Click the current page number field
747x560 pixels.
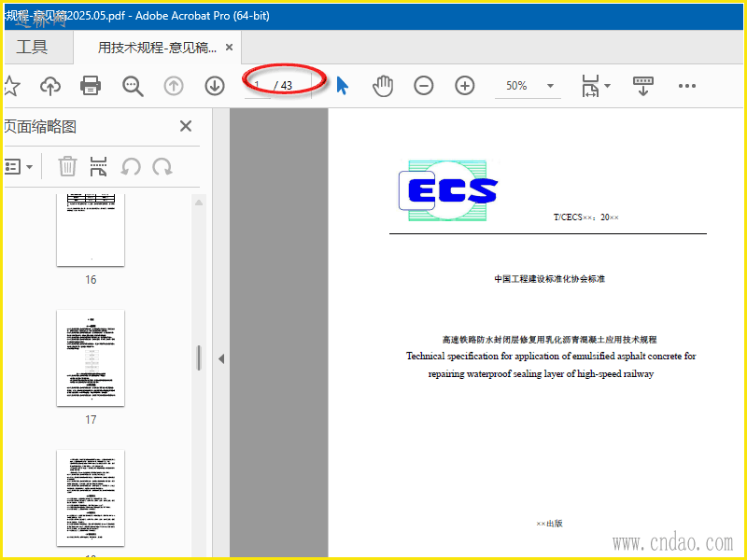point(258,86)
